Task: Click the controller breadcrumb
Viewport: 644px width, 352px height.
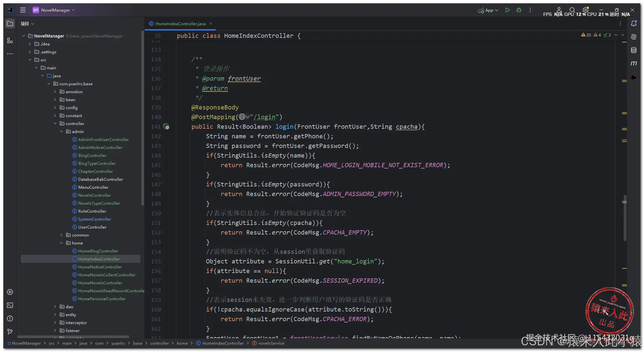Action: coord(159,343)
